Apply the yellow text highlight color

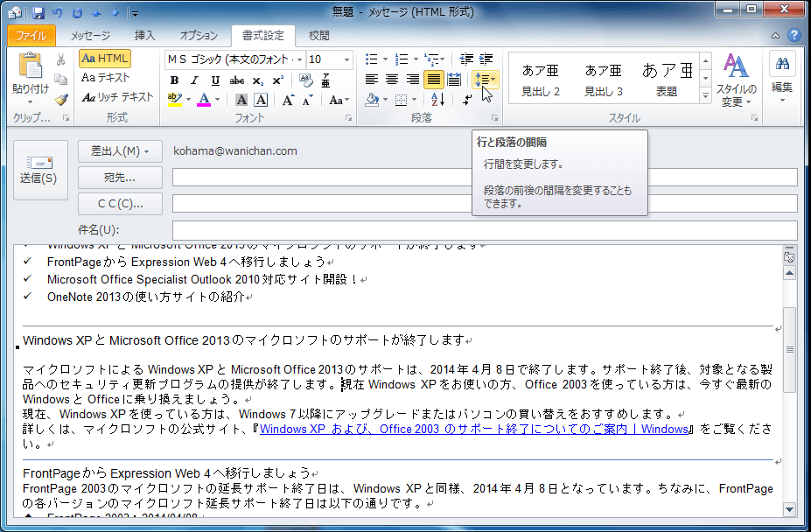pyautogui.click(x=175, y=100)
